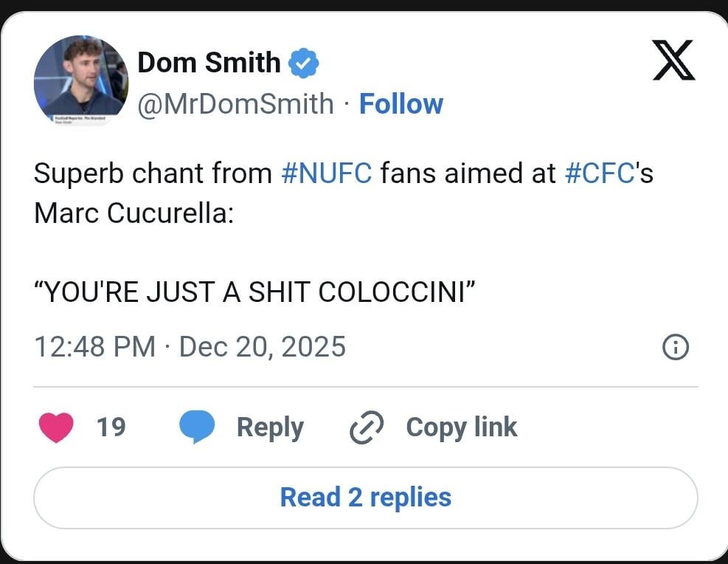Click the @MrDomSmith handle
The height and width of the screenshot is (564, 728).
tap(236, 103)
